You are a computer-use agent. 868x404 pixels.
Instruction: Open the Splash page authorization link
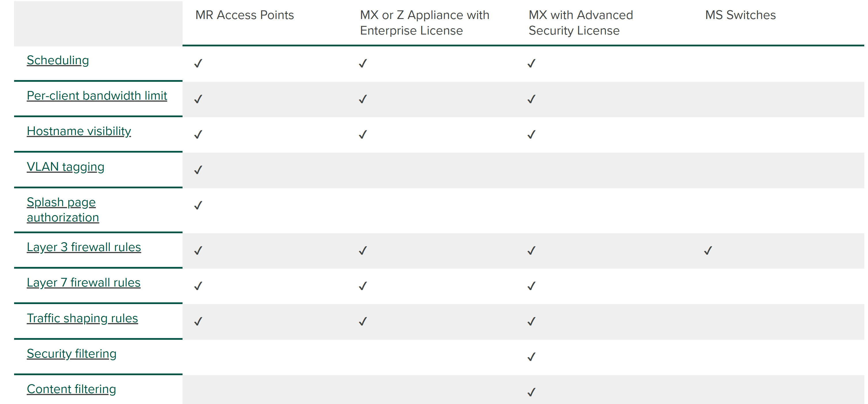tap(63, 210)
